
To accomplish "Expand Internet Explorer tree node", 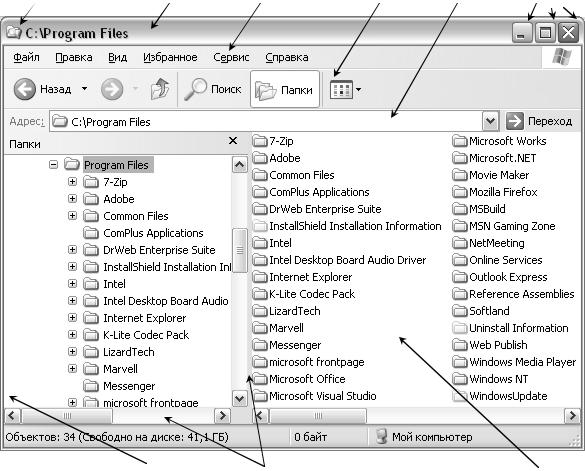I will (x=72, y=318).
